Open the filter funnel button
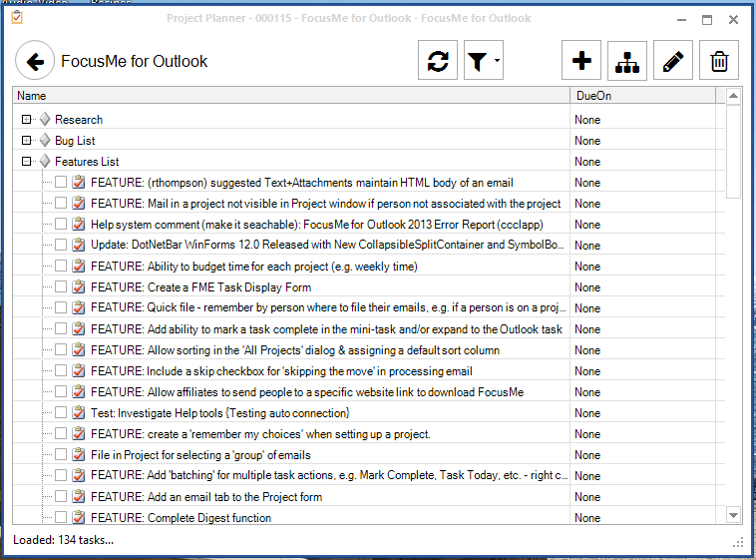Viewport: 756px width, 560px height. [478, 61]
